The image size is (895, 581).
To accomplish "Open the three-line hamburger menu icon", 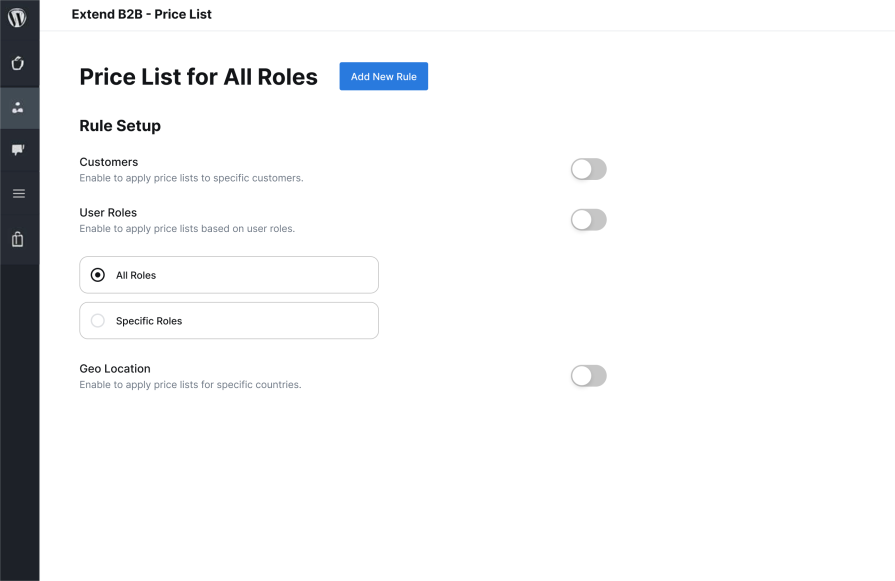I will [19, 193].
